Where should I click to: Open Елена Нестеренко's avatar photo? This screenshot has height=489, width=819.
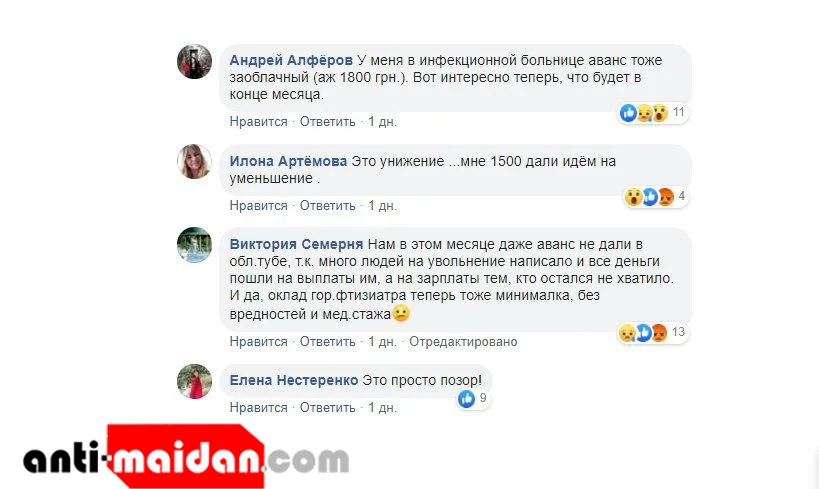(194, 381)
